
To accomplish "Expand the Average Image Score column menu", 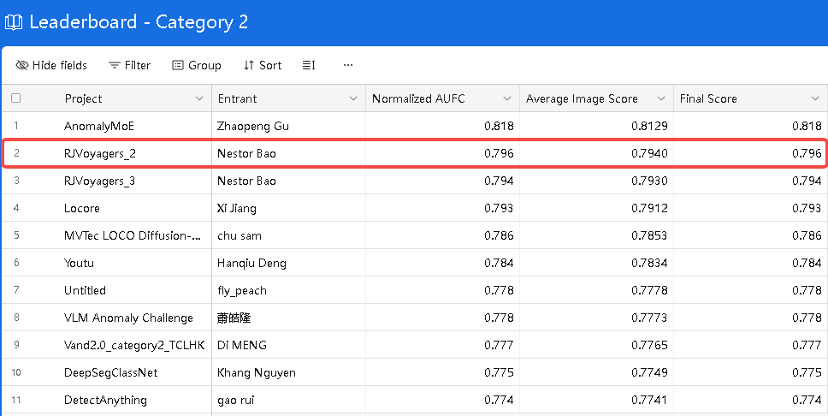I will pos(661,99).
